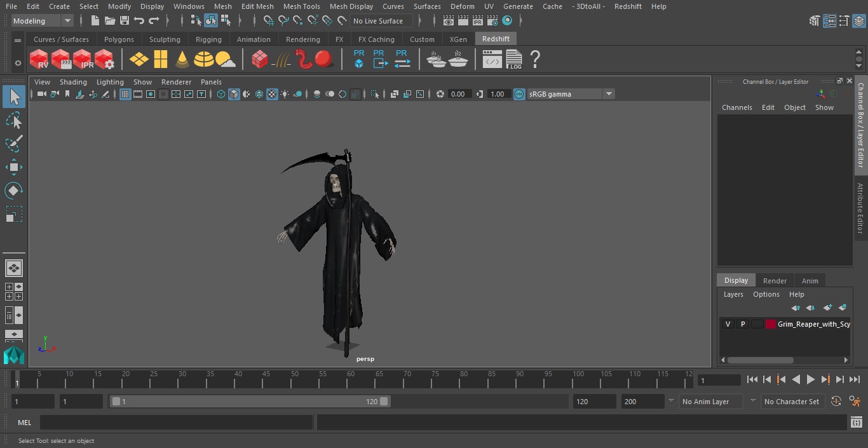Toggle V visibility of Grim_Reaper layer
Screen dimensions: 868x448
[x=728, y=324]
